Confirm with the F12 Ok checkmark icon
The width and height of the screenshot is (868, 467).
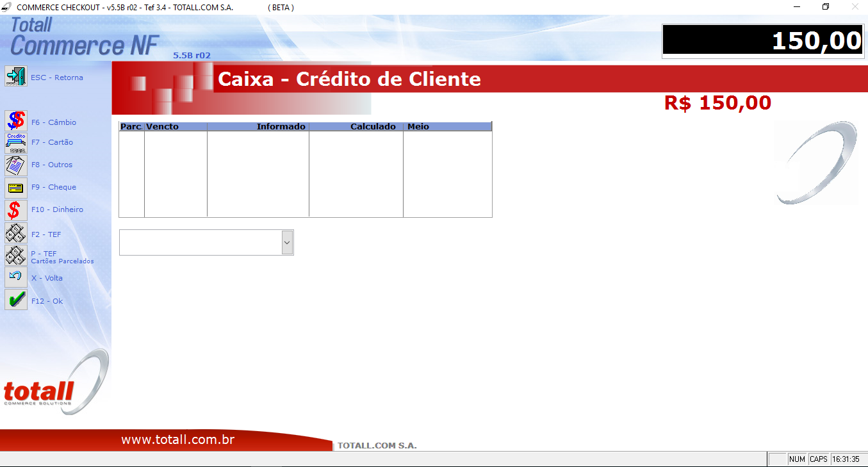coord(16,300)
